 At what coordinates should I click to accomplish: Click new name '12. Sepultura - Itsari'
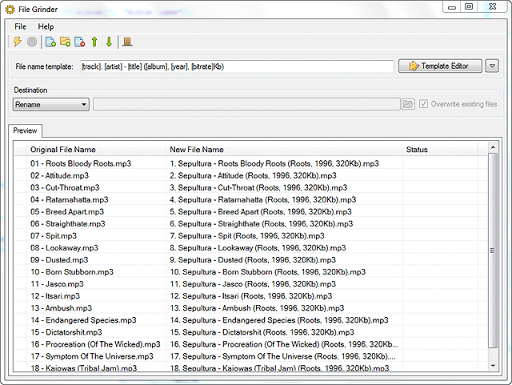[x=251, y=296]
